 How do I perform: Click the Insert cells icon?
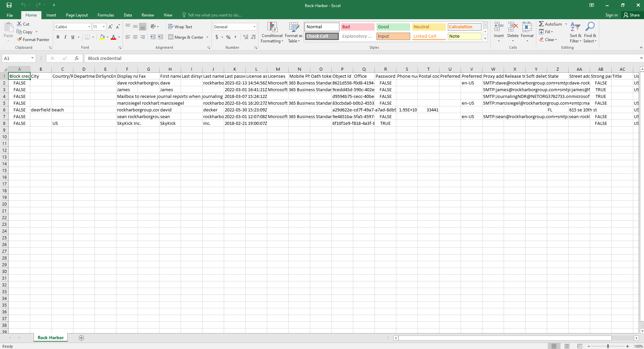(x=499, y=27)
